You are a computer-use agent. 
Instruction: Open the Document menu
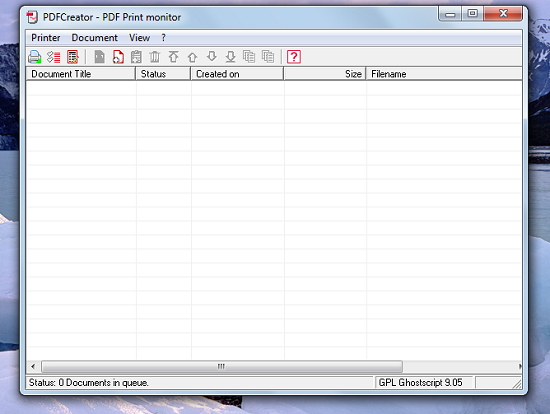click(x=94, y=38)
